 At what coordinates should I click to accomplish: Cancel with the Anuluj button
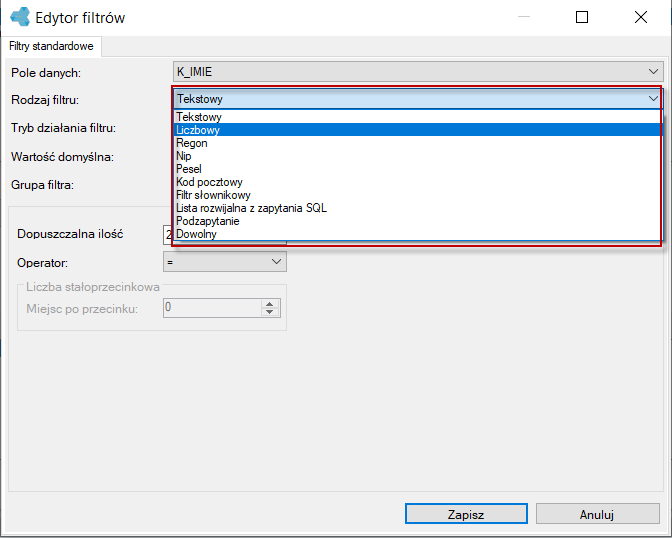(597, 514)
